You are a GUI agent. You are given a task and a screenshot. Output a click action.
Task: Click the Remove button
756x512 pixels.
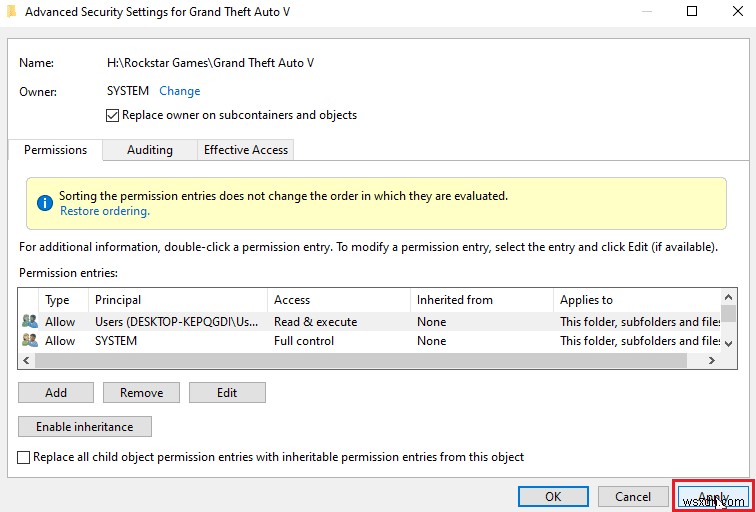[142, 393]
